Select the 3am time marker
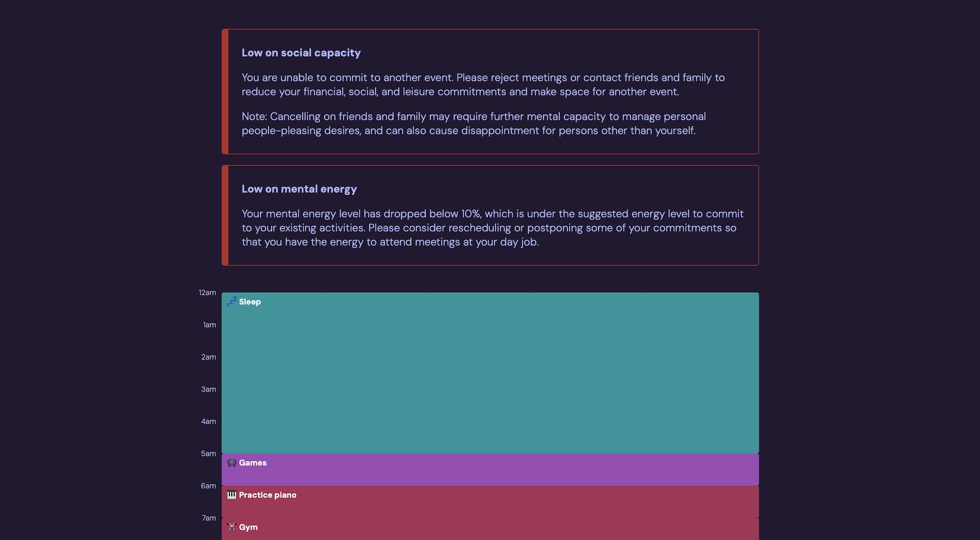 209,389
